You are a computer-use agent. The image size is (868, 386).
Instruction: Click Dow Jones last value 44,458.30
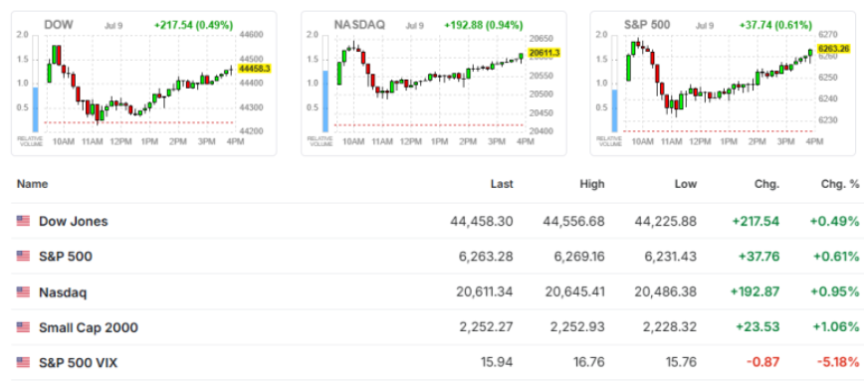(x=482, y=221)
